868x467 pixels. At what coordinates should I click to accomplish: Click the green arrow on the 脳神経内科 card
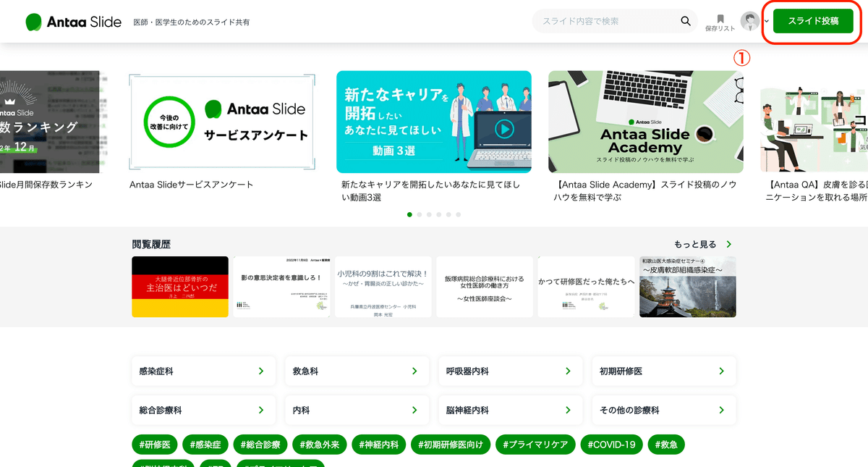[568, 410]
